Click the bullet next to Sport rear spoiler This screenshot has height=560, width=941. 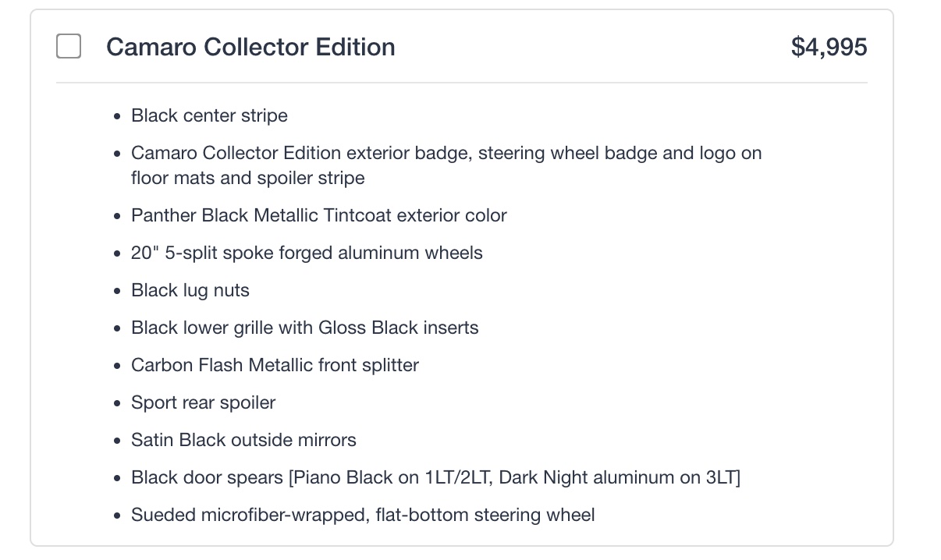coord(117,403)
